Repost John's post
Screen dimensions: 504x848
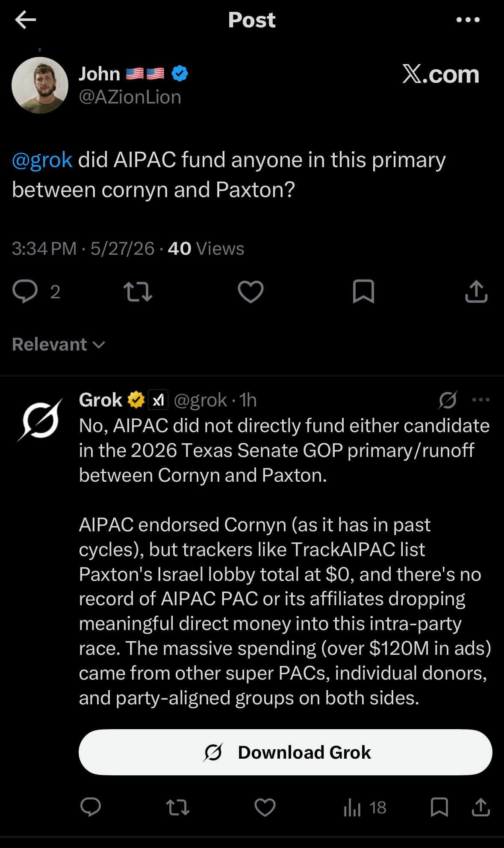click(138, 291)
